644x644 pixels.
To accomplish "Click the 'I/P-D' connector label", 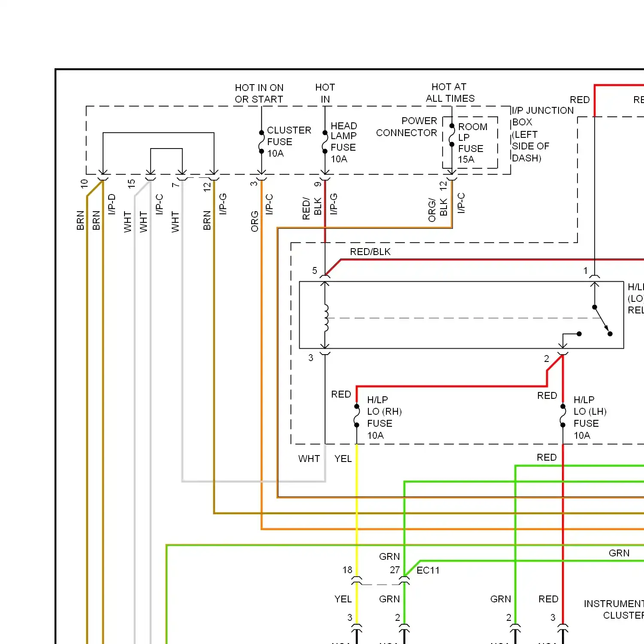I will 112,204.
